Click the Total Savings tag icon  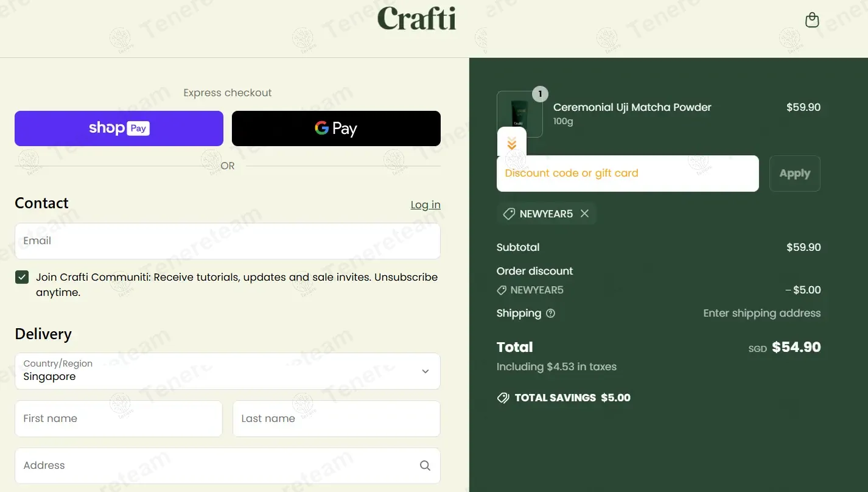click(x=503, y=398)
